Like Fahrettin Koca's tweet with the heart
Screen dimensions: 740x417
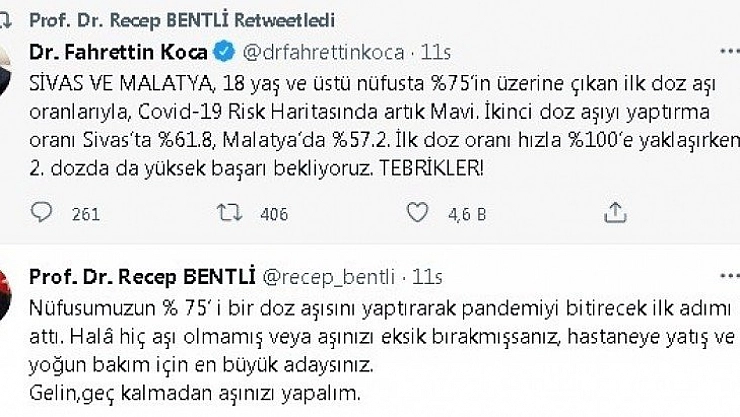coord(416,212)
